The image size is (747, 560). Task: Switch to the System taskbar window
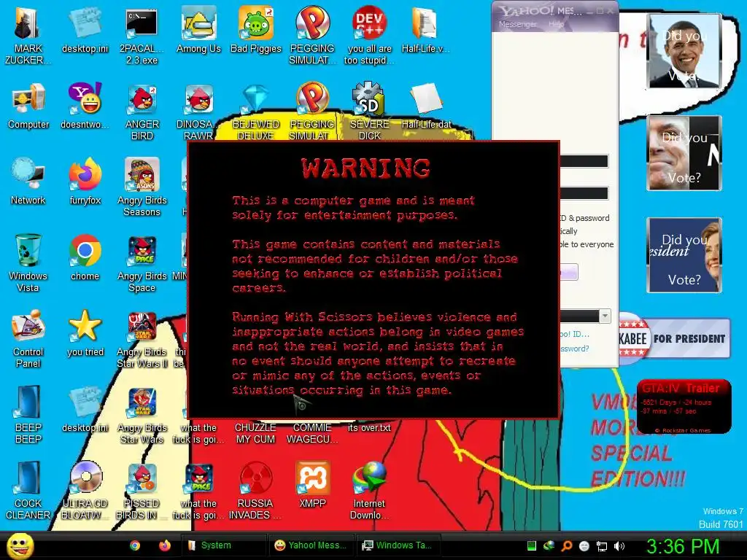[x=223, y=545]
